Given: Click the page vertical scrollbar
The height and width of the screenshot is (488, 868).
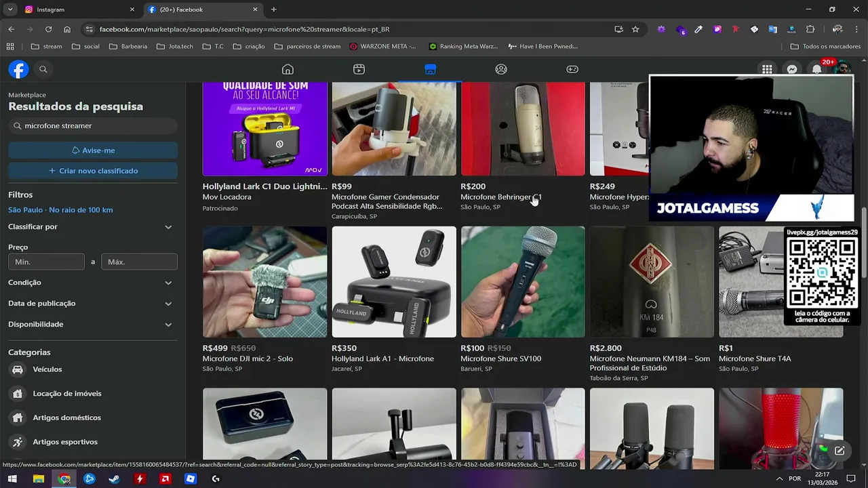Looking at the screenshot, I should [864, 244].
